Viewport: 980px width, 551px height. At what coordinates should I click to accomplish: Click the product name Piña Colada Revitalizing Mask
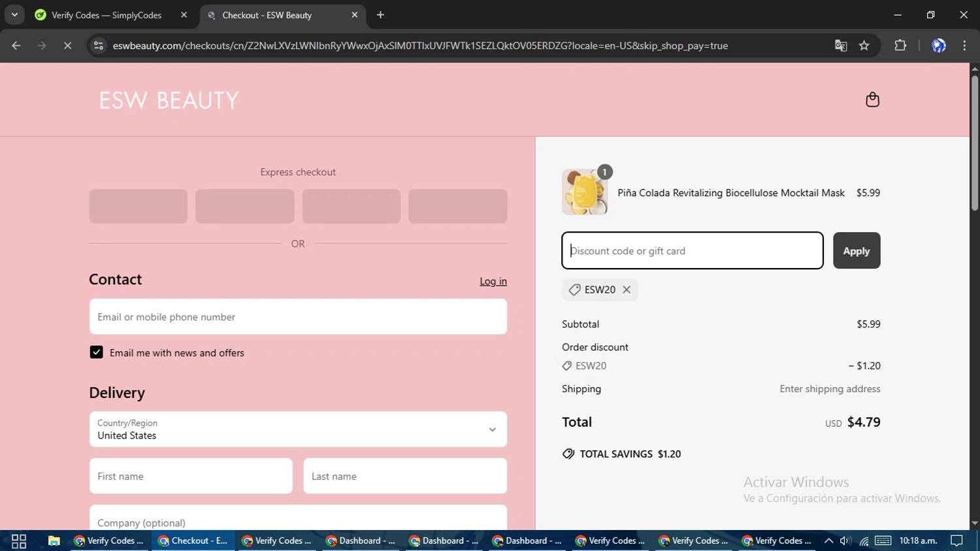click(x=731, y=193)
